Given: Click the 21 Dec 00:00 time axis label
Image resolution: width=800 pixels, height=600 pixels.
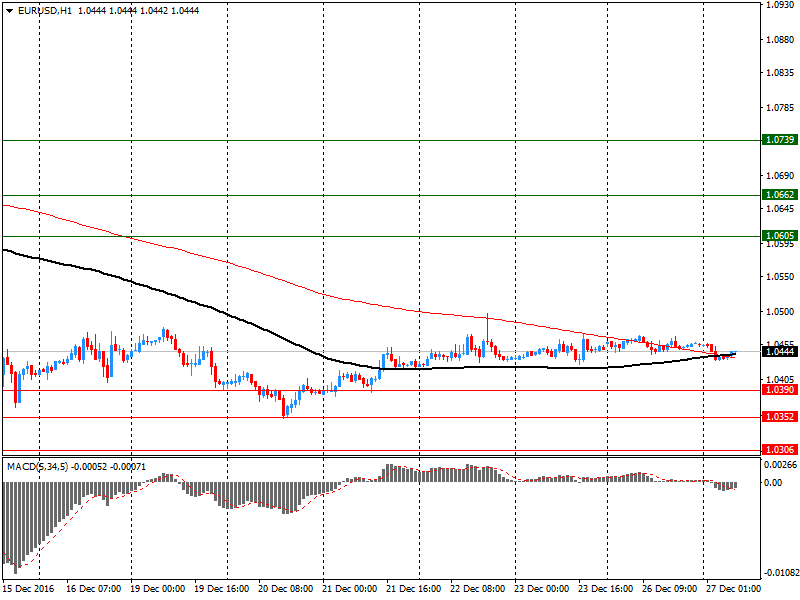Looking at the screenshot, I should coord(349,589).
